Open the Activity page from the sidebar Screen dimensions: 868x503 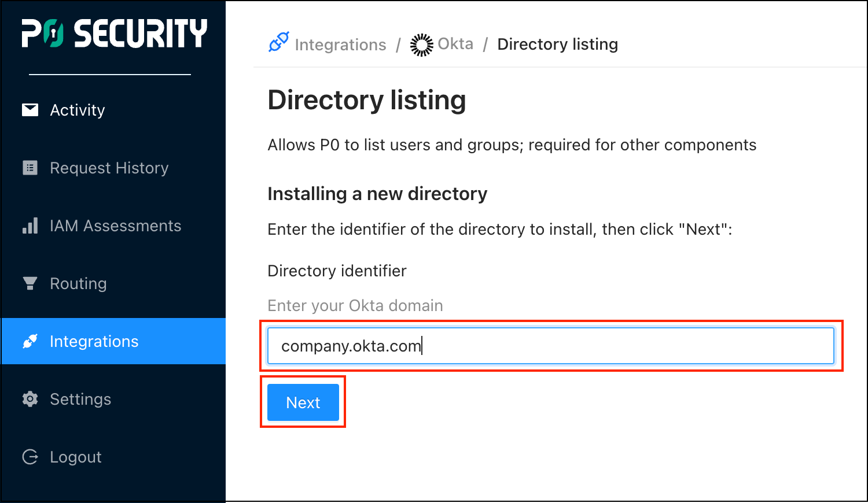click(77, 110)
